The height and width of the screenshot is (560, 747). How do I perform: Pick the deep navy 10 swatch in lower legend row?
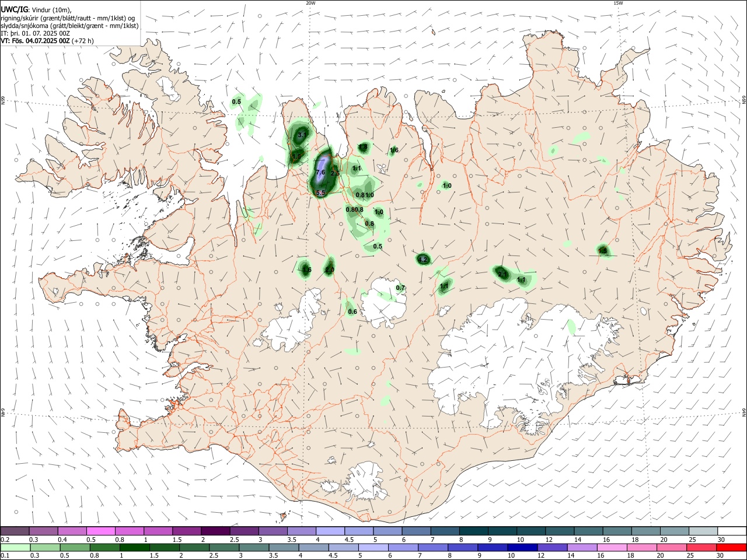(x=522, y=547)
